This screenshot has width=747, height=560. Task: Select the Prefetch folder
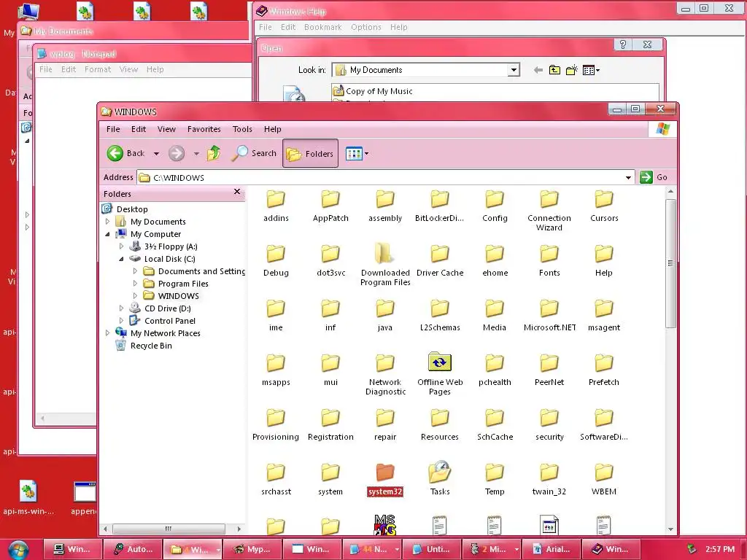603,371
